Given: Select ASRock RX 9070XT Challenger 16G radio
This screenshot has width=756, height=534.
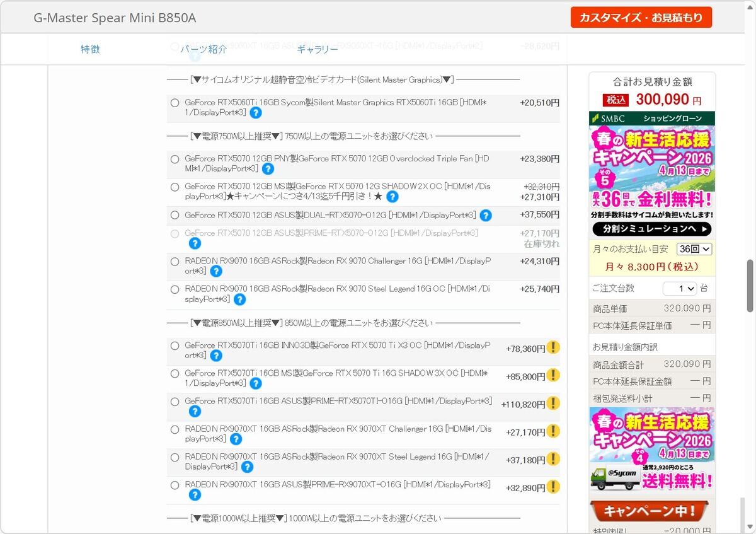Looking at the screenshot, I should point(175,429).
